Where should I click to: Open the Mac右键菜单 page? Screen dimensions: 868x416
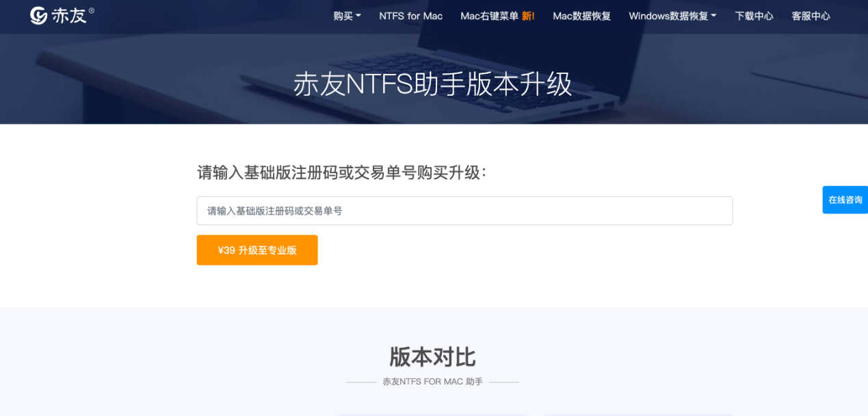pos(490,16)
